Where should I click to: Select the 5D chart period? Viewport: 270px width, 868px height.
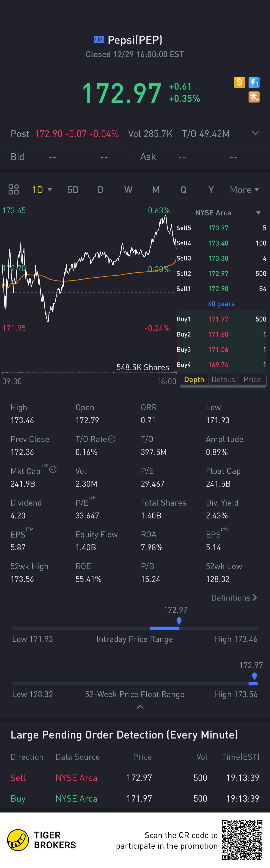[73, 190]
